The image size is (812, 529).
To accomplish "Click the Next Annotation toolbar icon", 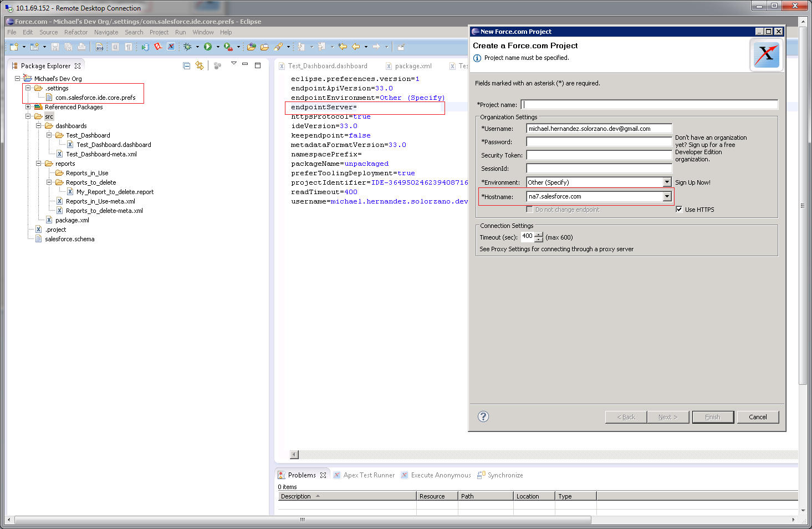I will point(302,47).
